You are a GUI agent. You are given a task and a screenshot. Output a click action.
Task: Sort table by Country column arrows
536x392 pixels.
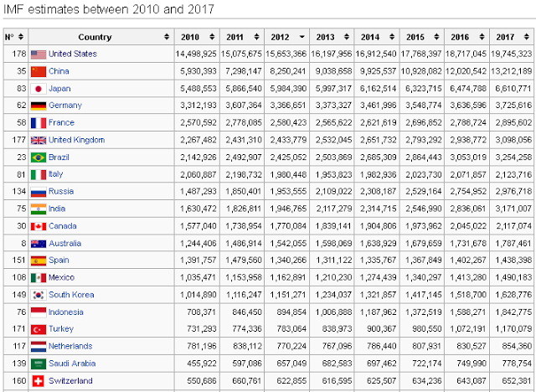(167, 37)
